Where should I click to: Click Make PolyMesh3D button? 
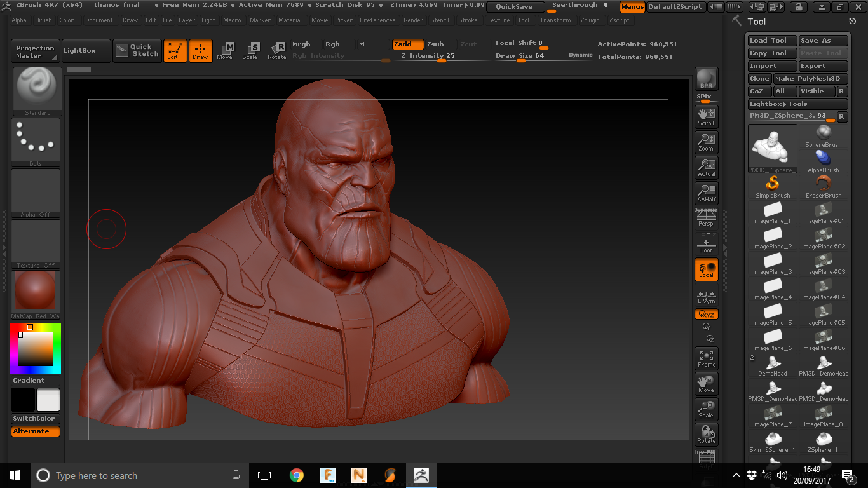coord(811,79)
